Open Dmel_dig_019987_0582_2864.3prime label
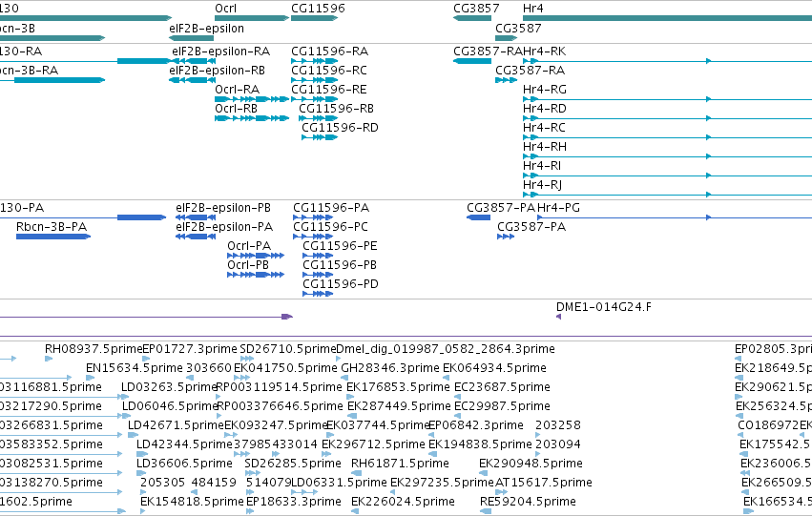The height and width of the screenshot is (516, 812). (x=446, y=350)
